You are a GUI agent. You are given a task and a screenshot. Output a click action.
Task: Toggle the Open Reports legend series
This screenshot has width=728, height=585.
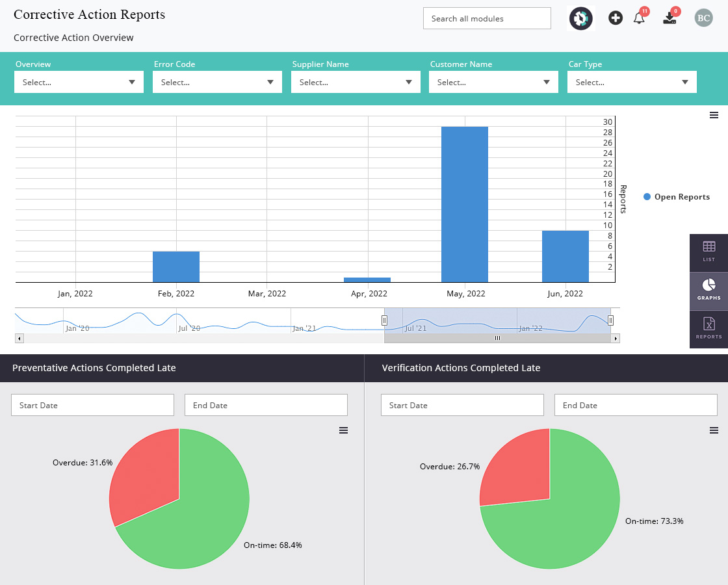[677, 197]
